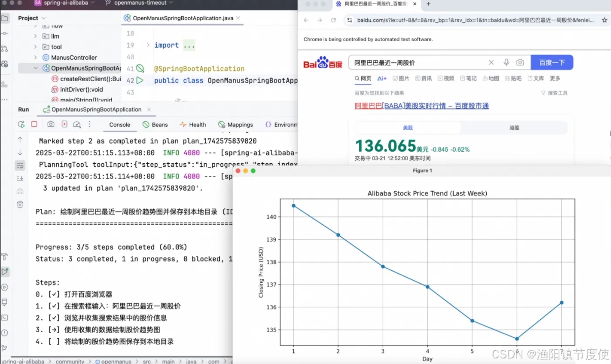This screenshot has width=611, height=364.
Task: Show more tool windows ellipsis in sidebar
Action: tap(5, 99)
